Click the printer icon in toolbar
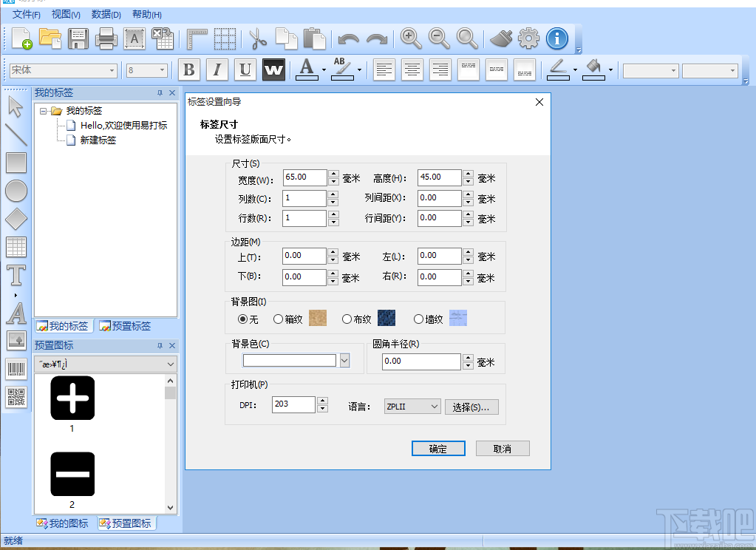Viewport: 756px width, 550px height. (106, 38)
